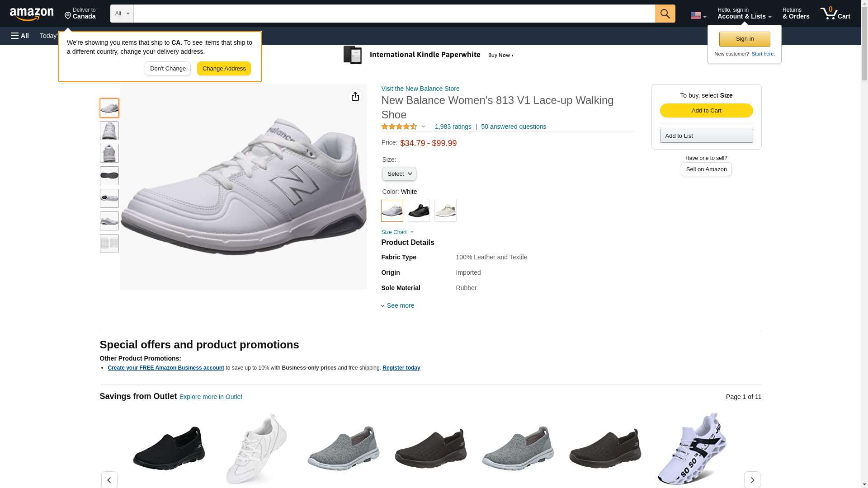Click the search magnifier button

[665, 14]
